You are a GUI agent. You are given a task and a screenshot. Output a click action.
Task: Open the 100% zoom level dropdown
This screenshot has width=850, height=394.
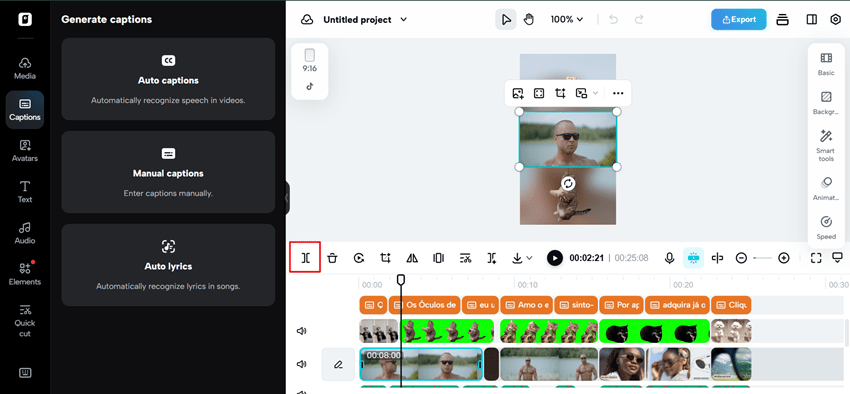click(x=567, y=20)
